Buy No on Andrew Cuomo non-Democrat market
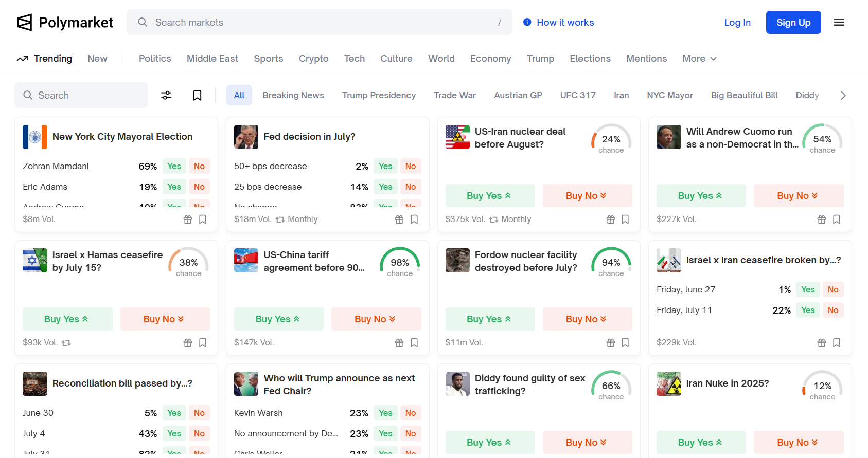 pos(799,195)
